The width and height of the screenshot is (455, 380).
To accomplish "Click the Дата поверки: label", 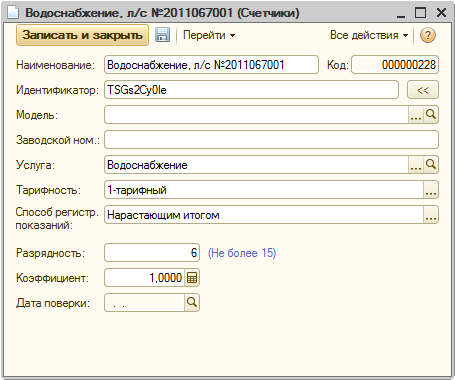I will pyautogui.click(x=53, y=303).
